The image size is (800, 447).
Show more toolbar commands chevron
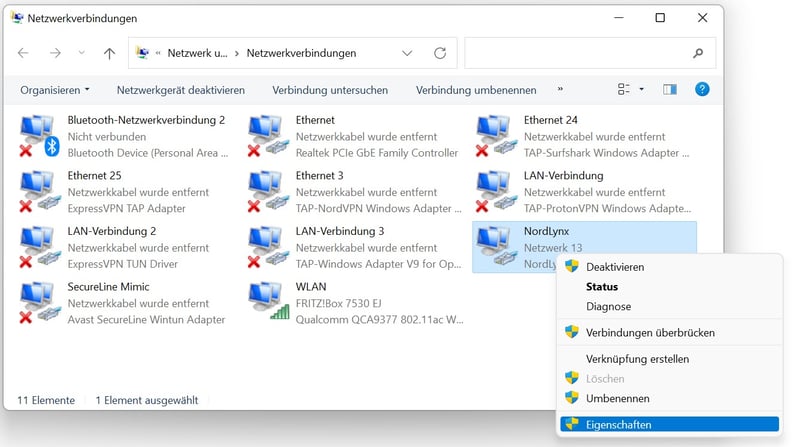(x=560, y=89)
